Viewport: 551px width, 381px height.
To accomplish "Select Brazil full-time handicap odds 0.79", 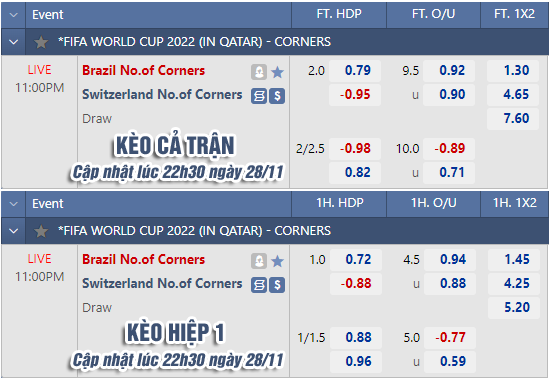I will click(x=355, y=71).
